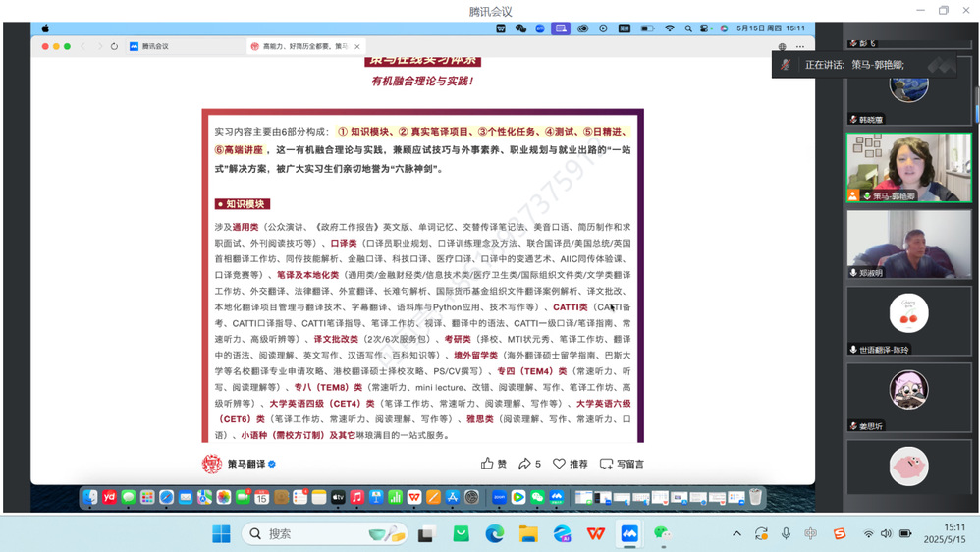The width and height of the screenshot is (980, 552).
Task: Open App Store in the mac dock
Action: [x=453, y=497]
